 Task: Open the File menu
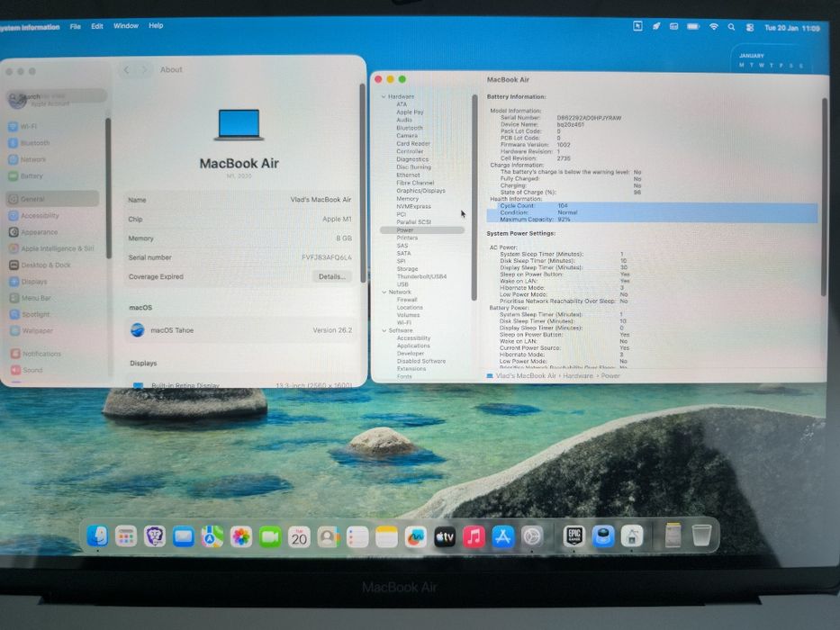75,26
